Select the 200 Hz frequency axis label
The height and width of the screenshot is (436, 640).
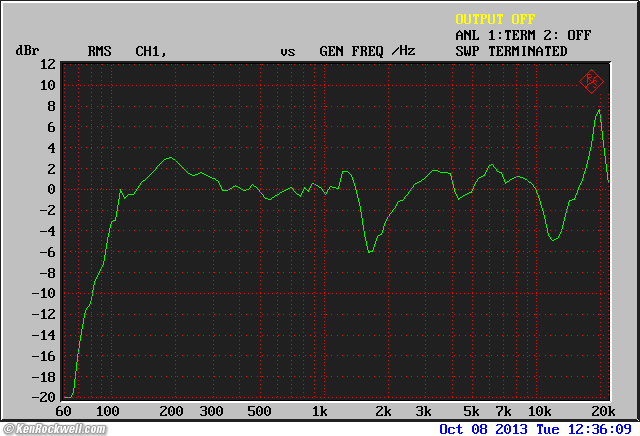tap(170, 411)
